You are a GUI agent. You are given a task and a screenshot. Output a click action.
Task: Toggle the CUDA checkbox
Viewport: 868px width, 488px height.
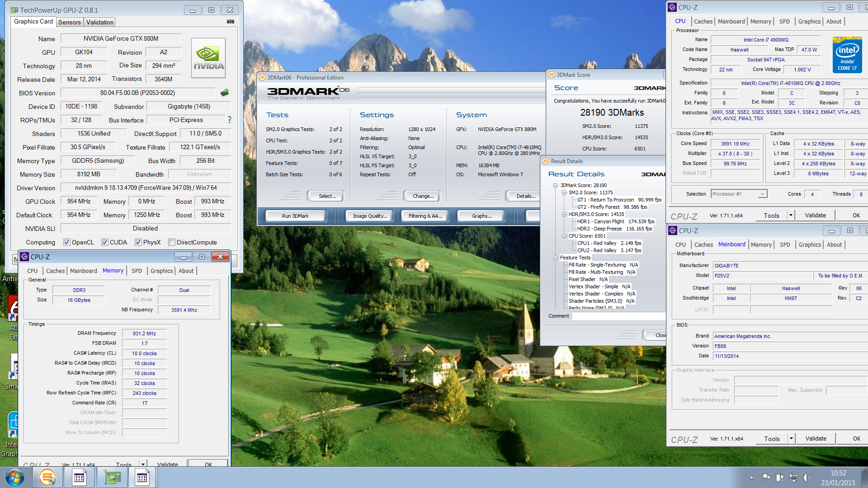(x=105, y=242)
